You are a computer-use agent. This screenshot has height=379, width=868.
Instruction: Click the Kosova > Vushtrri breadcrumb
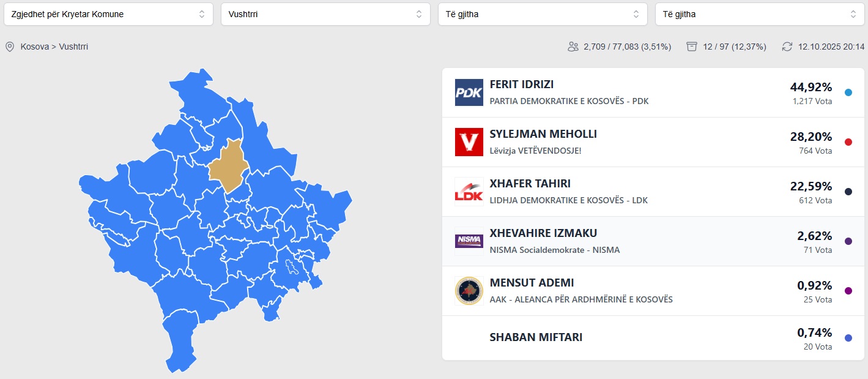tap(54, 47)
